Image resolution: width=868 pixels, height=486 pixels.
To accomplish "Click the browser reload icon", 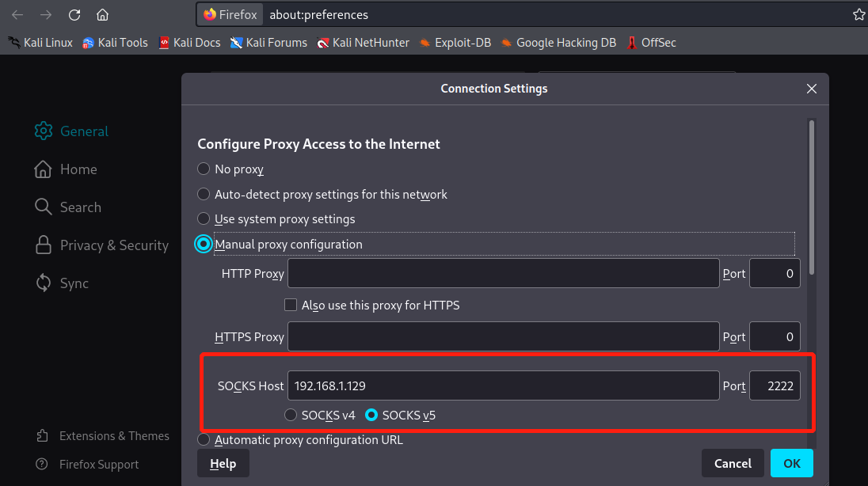I will 74,15.
